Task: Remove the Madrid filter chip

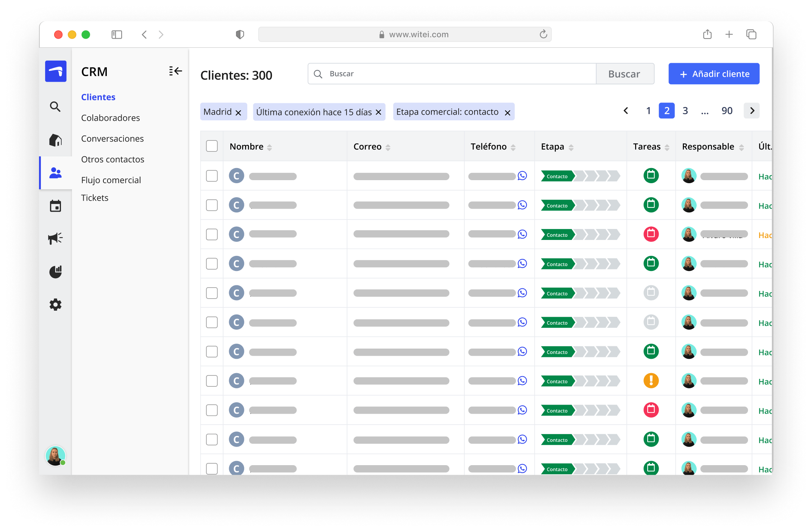Action: point(239,112)
